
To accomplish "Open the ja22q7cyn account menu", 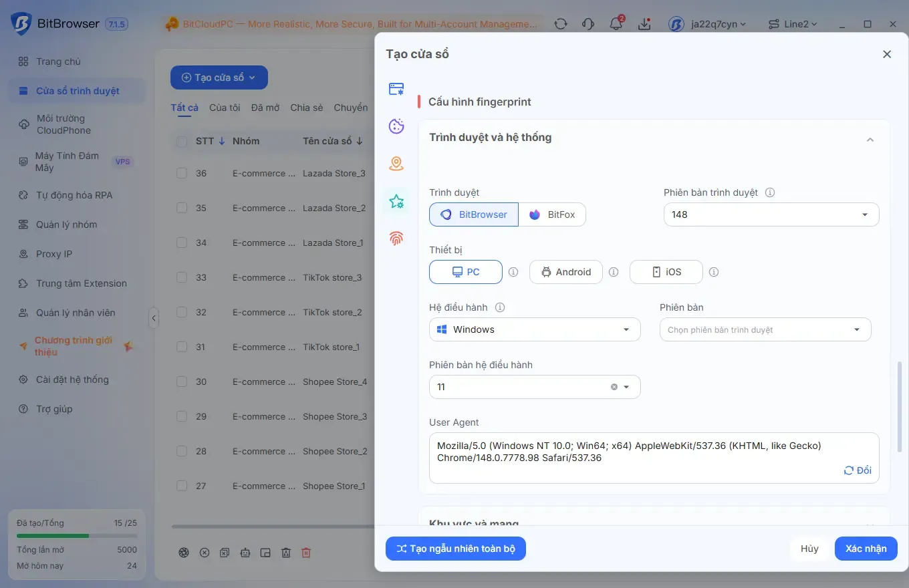I will click(707, 24).
